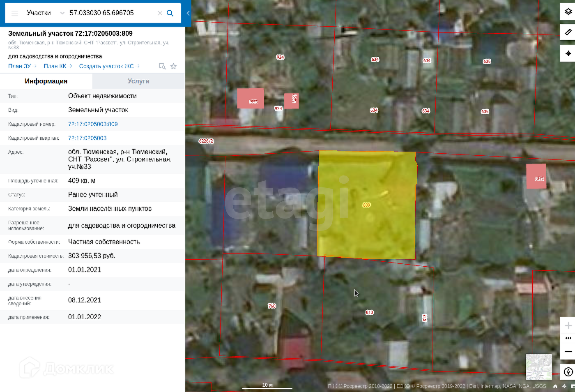Click the locate-me crosshair button
The image size is (575, 392).
pos(568,53)
